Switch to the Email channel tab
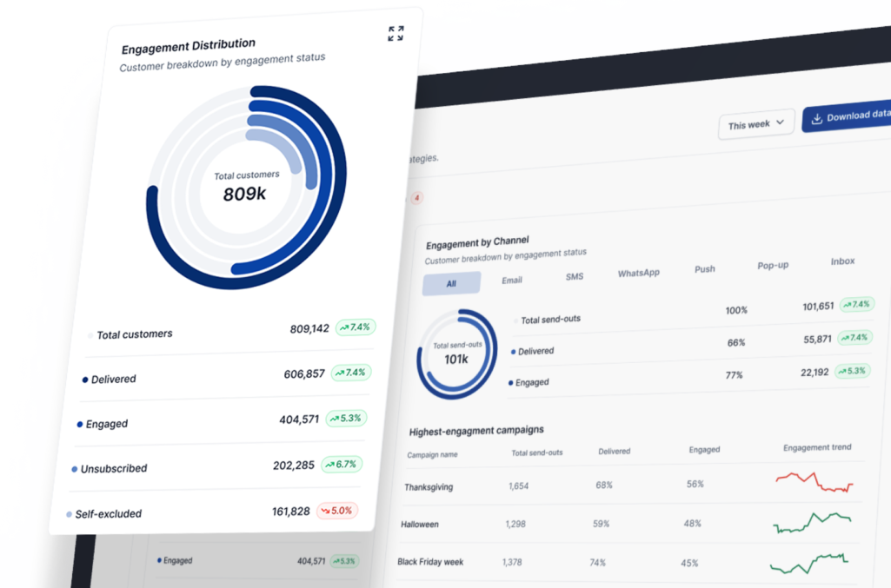Image resolution: width=891 pixels, height=588 pixels. (x=512, y=280)
